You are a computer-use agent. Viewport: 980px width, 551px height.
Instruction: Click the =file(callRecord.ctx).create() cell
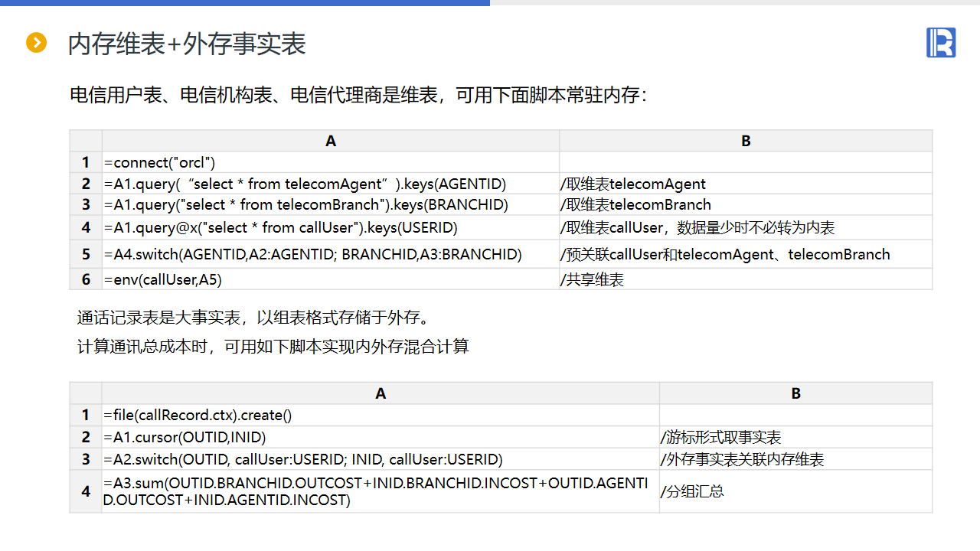tap(381, 415)
